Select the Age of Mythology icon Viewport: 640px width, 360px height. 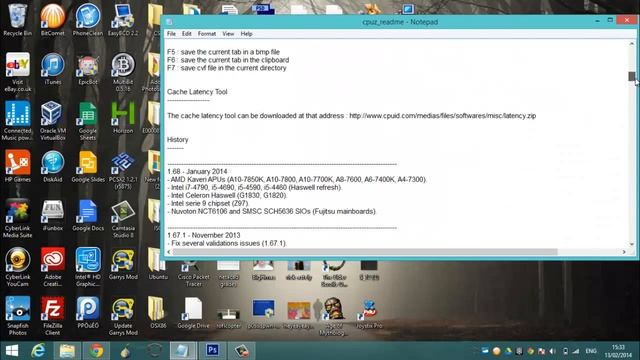click(334, 316)
